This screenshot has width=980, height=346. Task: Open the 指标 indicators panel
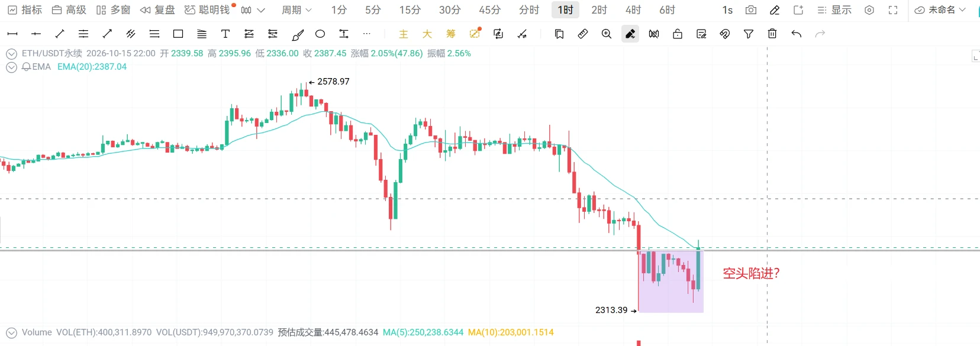[25, 10]
